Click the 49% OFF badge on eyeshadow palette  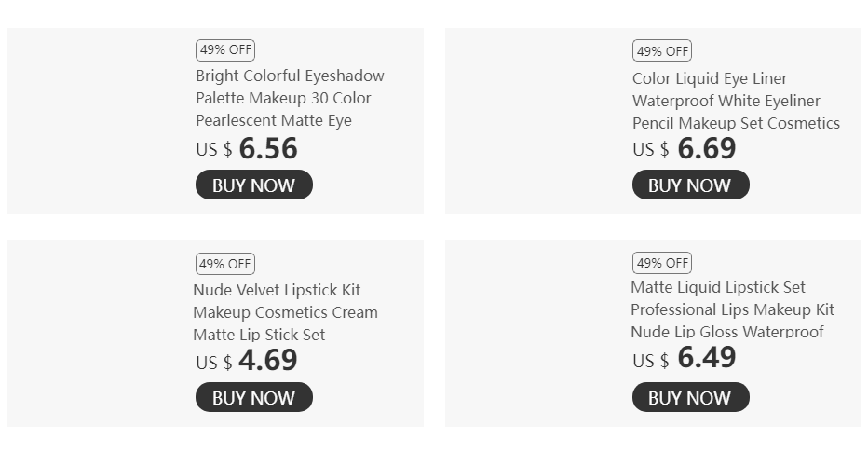(225, 50)
